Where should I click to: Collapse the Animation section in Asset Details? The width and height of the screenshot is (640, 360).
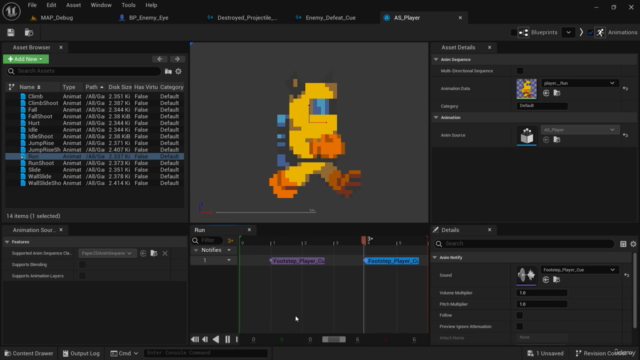tap(436, 118)
